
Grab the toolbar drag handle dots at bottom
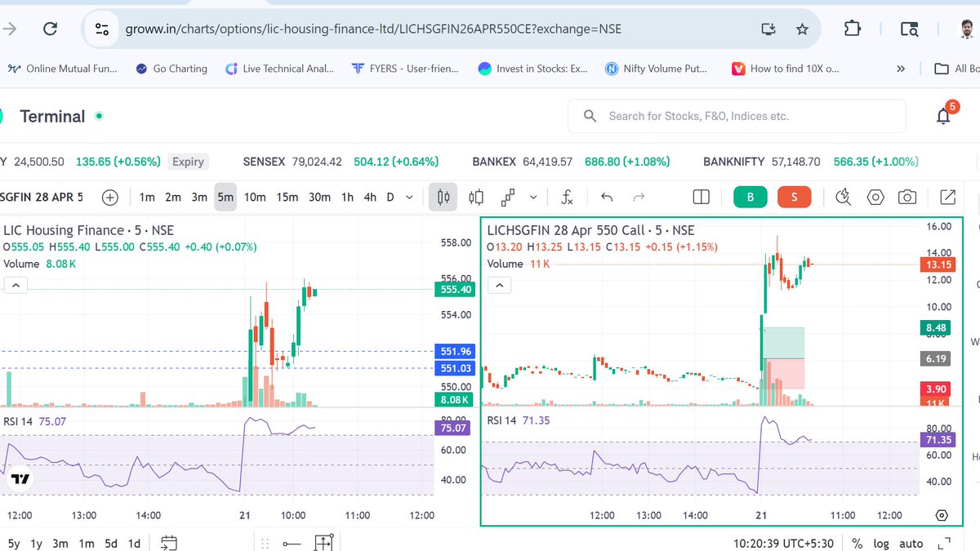pyautogui.click(x=263, y=544)
